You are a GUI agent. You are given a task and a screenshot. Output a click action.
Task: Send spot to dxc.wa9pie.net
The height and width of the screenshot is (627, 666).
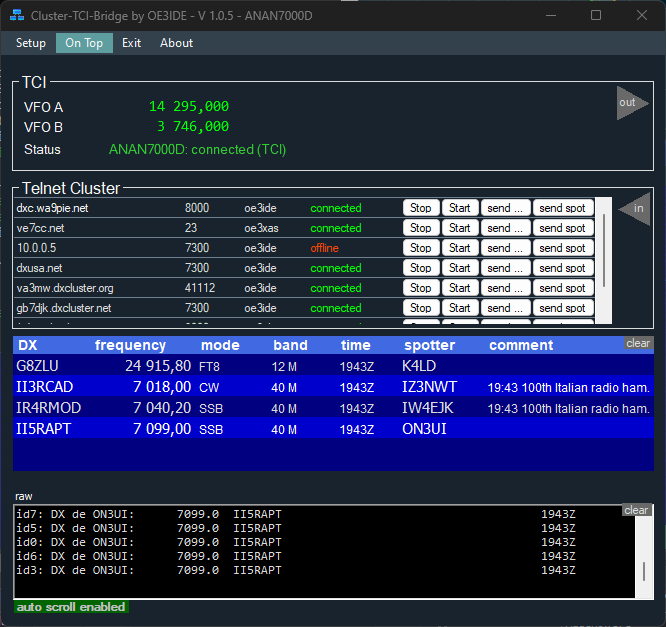[x=562, y=208]
